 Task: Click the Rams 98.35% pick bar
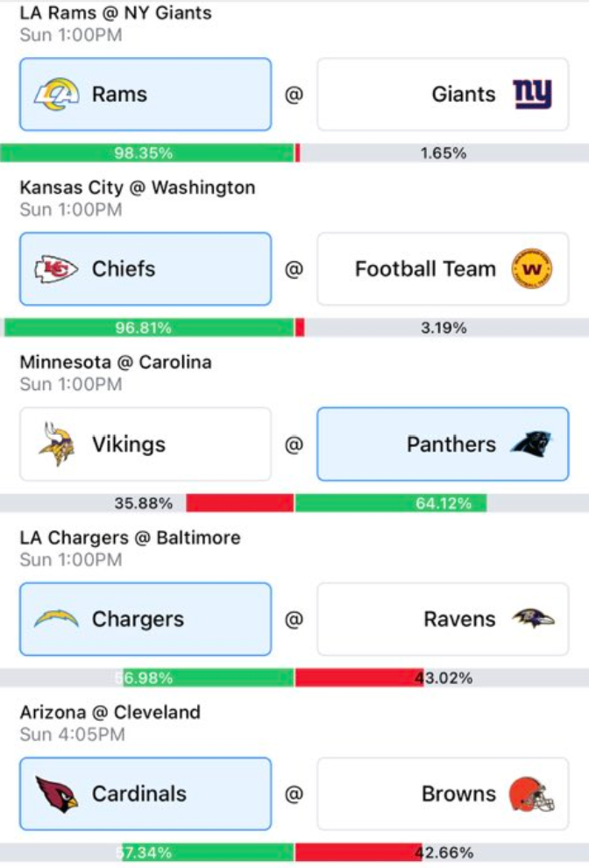(147, 153)
